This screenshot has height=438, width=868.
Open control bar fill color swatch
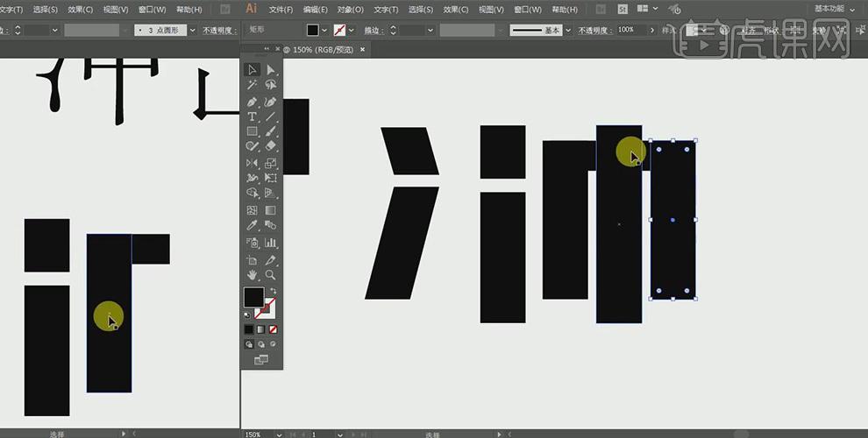(x=313, y=31)
